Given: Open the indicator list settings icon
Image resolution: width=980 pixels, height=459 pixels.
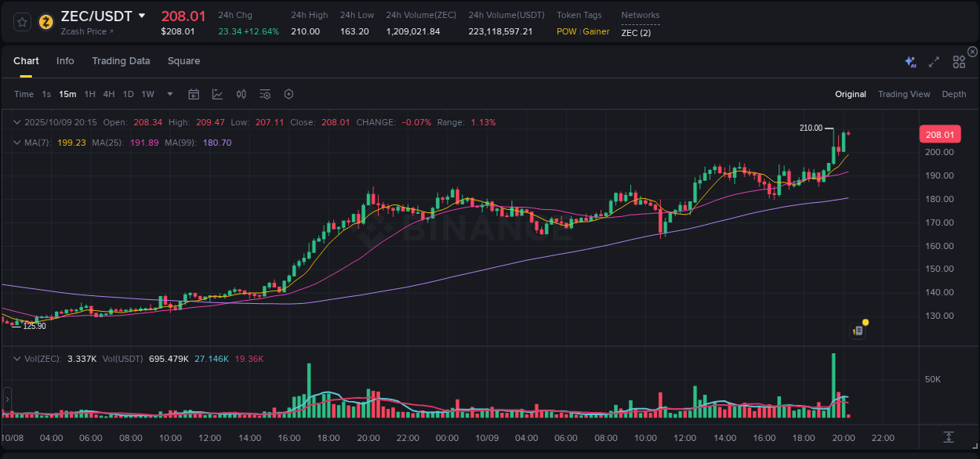Looking at the screenshot, I should click(265, 94).
